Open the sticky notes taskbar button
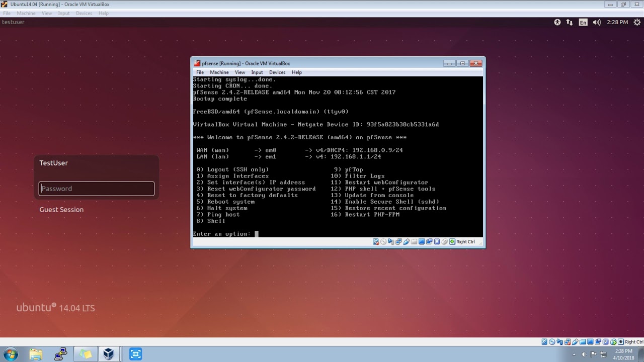The height and width of the screenshot is (362, 644). [x=85, y=354]
